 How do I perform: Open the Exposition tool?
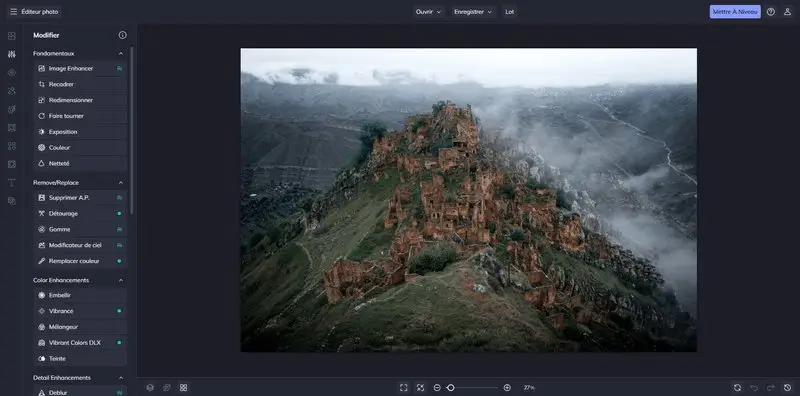pyautogui.click(x=81, y=132)
